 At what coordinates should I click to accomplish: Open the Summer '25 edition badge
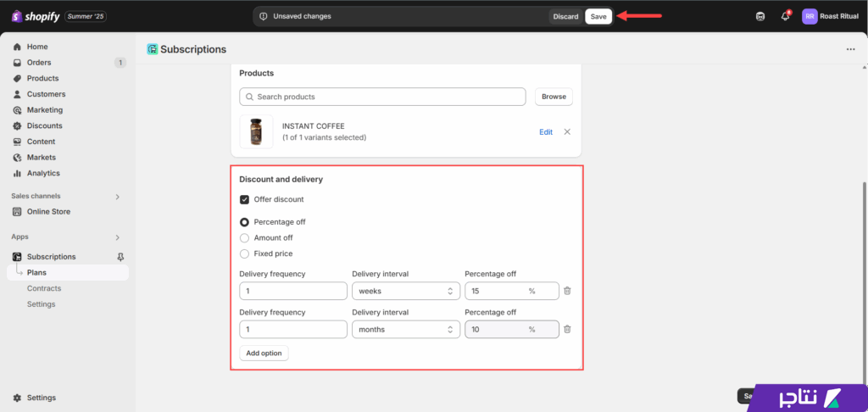pos(86,17)
